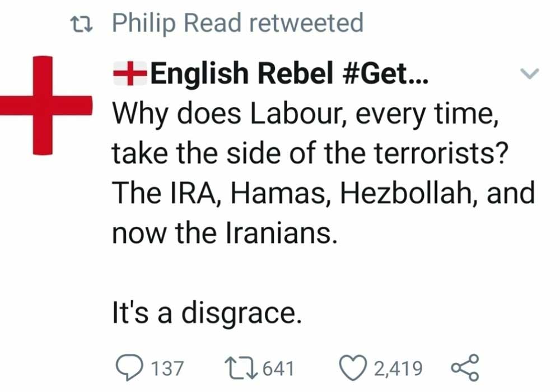Image resolution: width=560 pixels, height=392 pixels.
Task: Click the "now the Iranians." line
Action: click(225, 234)
